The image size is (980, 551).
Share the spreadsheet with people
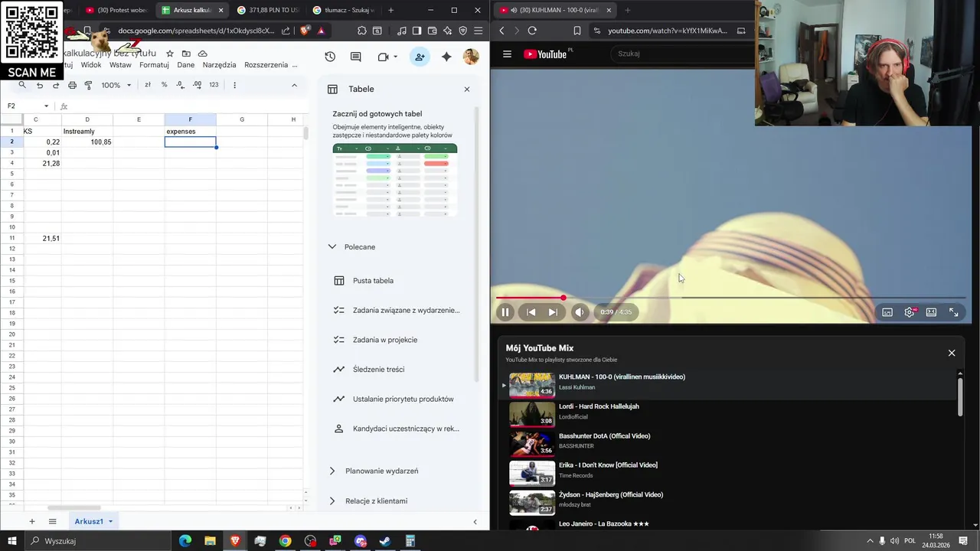pyautogui.click(x=420, y=57)
